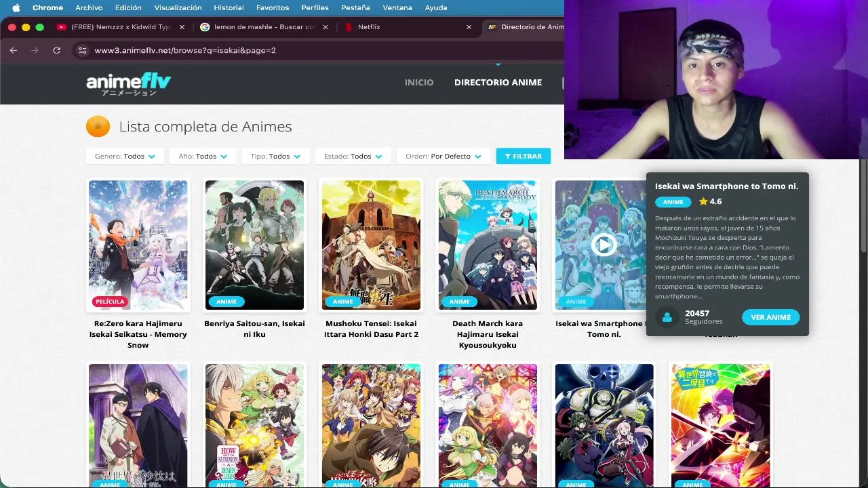The width and height of the screenshot is (868, 488).
Task: Close the lemon de mashle Google tab
Action: (x=325, y=27)
